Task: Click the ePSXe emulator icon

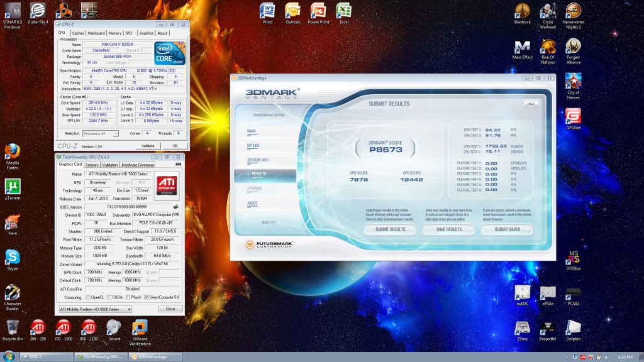Action: [548, 295]
